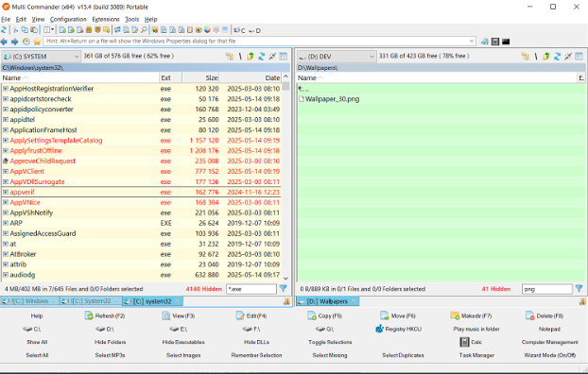Open the (C:) SYSTEM drive dropdown

(x=41, y=57)
